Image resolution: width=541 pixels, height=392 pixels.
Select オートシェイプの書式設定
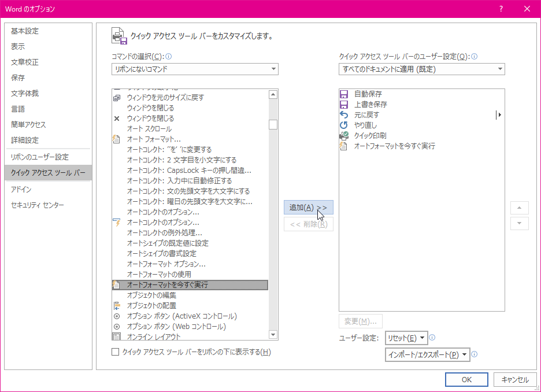click(x=190, y=254)
